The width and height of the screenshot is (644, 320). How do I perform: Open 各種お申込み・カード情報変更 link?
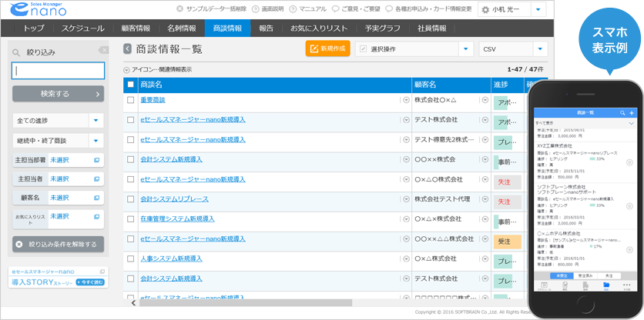click(x=429, y=8)
